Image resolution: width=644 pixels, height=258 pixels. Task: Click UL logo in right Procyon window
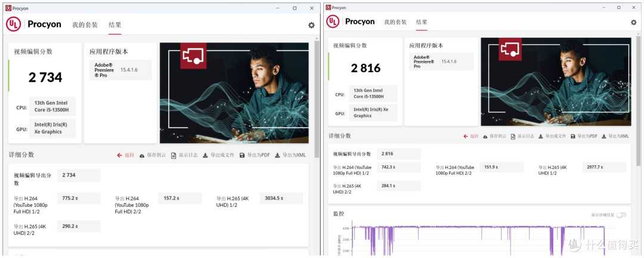(x=333, y=21)
